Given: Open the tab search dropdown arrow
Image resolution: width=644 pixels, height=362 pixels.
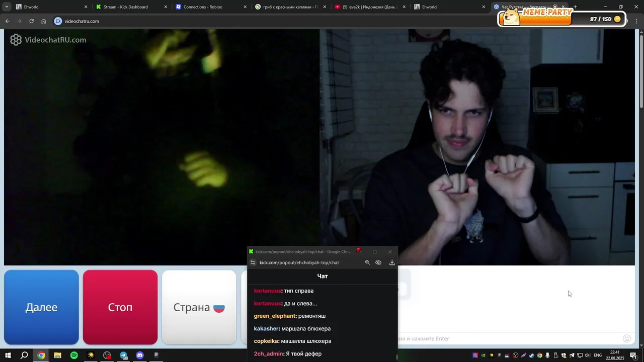Looking at the screenshot, I should point(7,7).
